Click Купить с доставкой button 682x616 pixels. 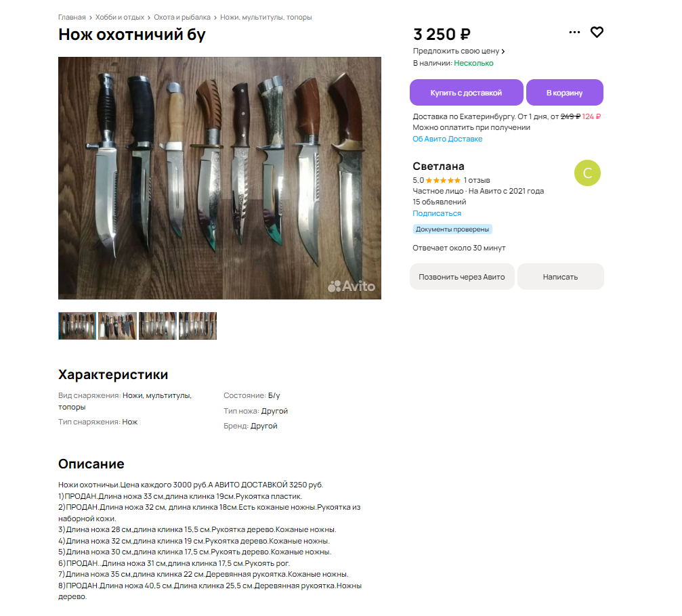pyautogui.click(x=466, y=93)
